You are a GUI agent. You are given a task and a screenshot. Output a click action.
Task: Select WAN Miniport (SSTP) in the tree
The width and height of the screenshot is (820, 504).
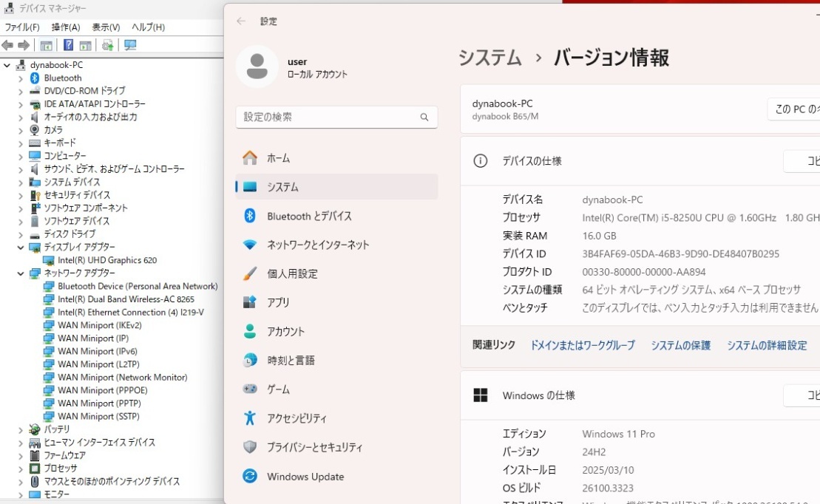99,416
